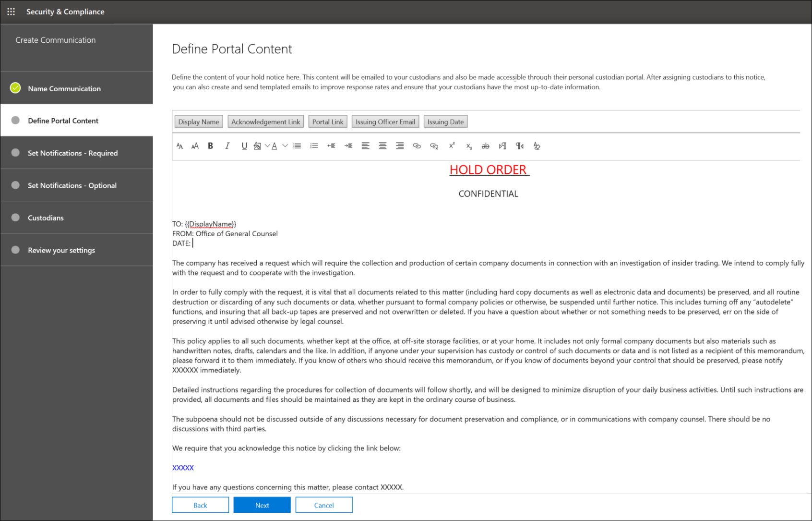Clear all text formatting
This screenshot has height=521, width=812.
pos(537,145)
